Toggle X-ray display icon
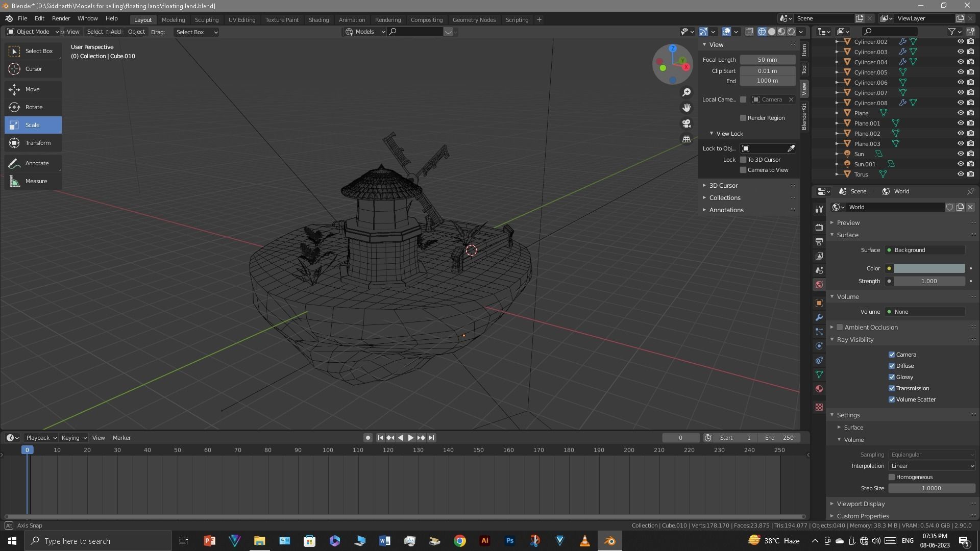The width and height of the screenshot is (980, 551). (x=749, y=32)
